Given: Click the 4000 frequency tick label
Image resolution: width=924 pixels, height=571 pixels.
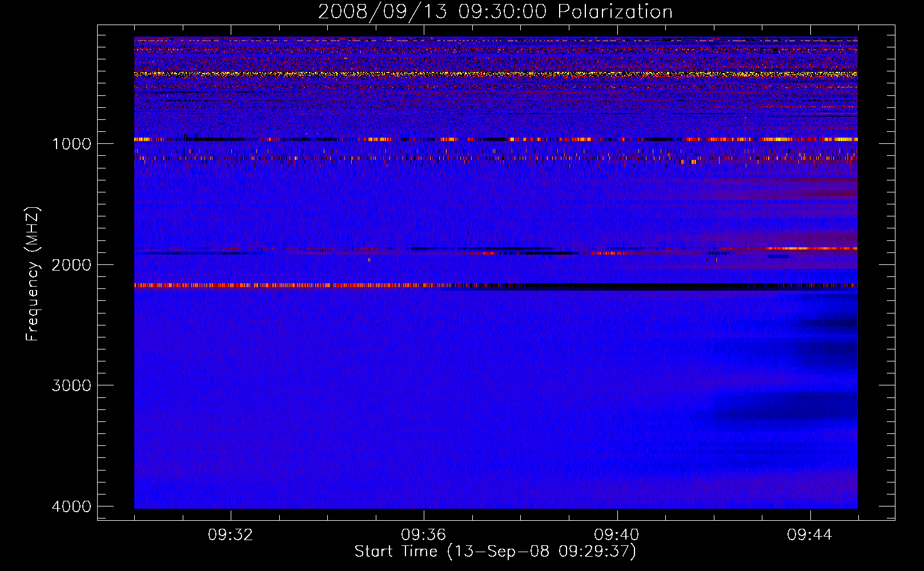Looking at the screenshot, I should tap(71, 506).
